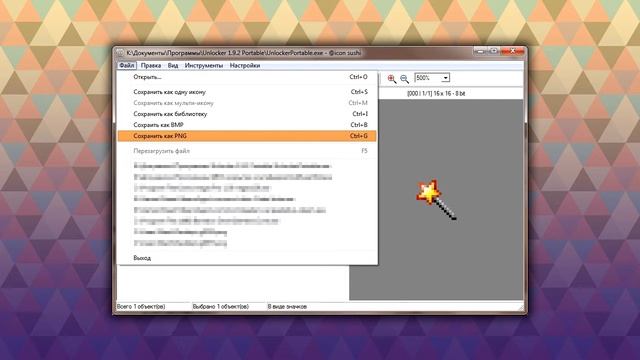Click Перезагрузить файл entry
640x360 pixels.
click(x=247, y=151)
